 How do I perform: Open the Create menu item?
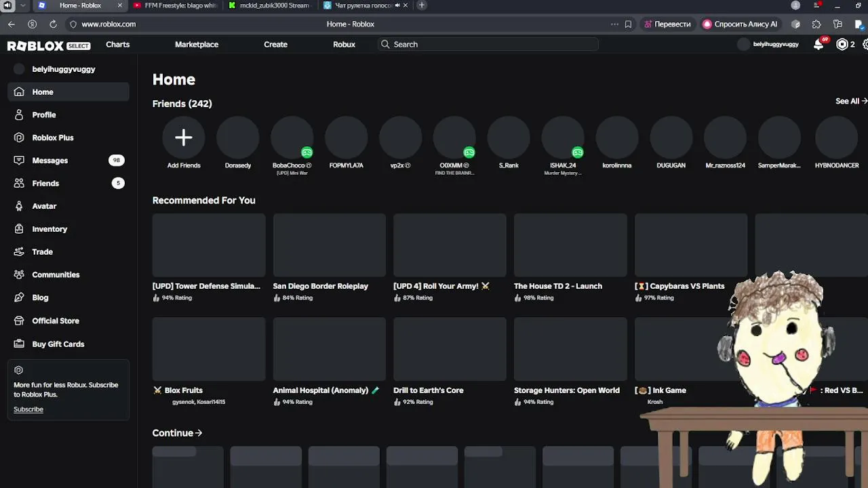[x=275, y=45]
